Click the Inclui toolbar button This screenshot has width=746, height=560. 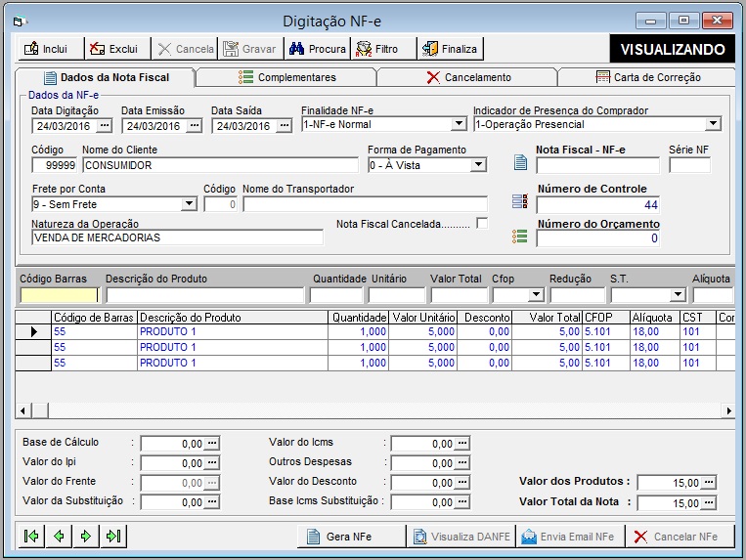47,48
